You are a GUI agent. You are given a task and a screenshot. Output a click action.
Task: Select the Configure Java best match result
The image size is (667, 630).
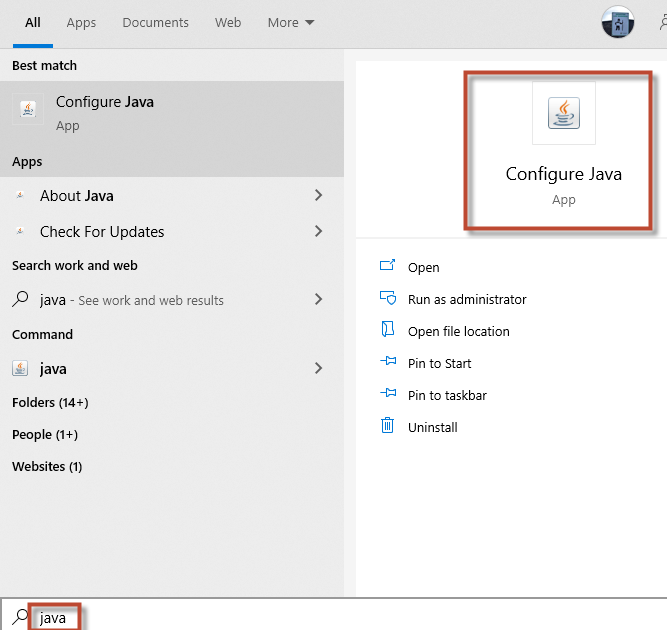click(x=172, y=113)
